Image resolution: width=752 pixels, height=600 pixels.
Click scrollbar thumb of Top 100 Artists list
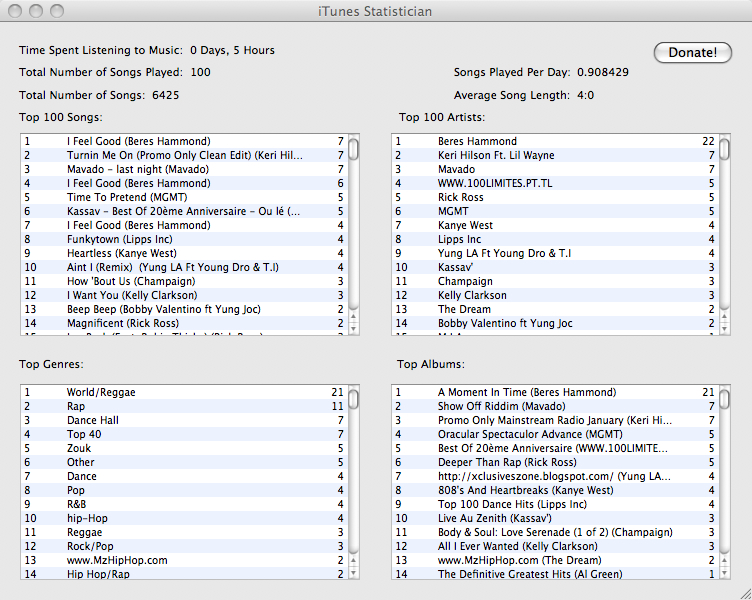pos(725,148)
